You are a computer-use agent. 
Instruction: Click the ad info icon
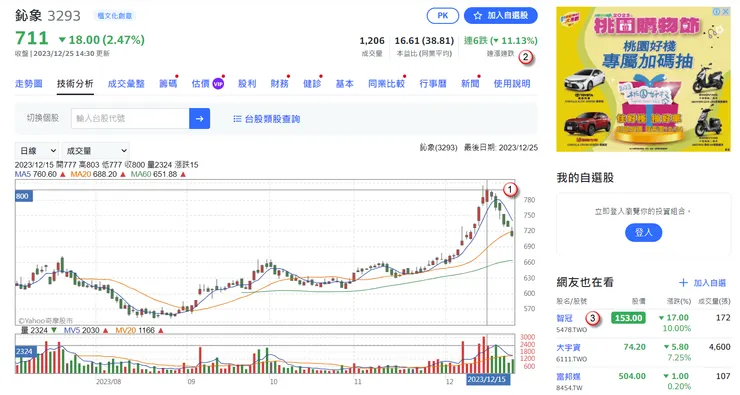click(716, 11)
